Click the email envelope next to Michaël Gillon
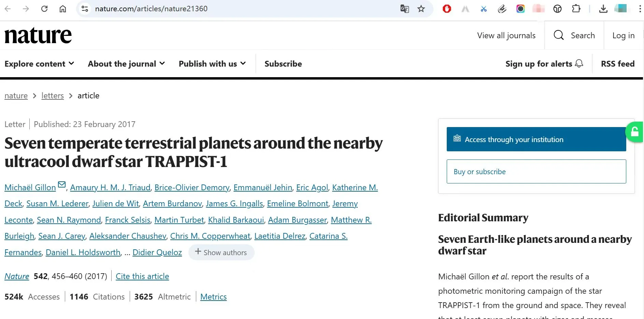This screenshot has height=319, width=644. pos(62,184)
